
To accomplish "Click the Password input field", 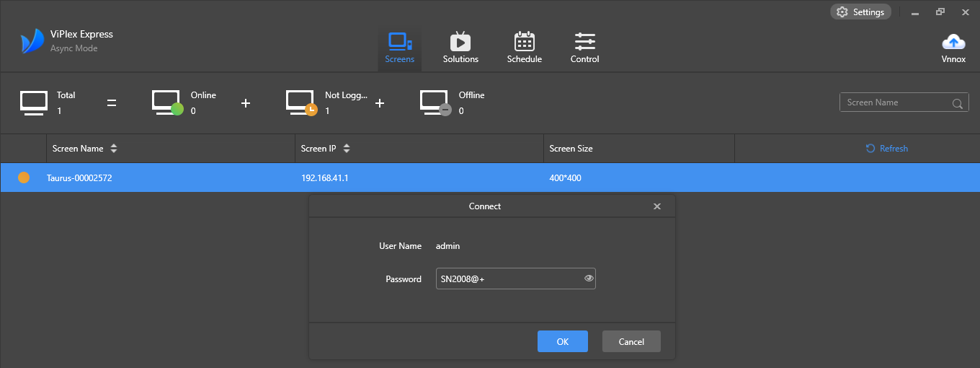I will pyautogui.click(x=516, y=279).
